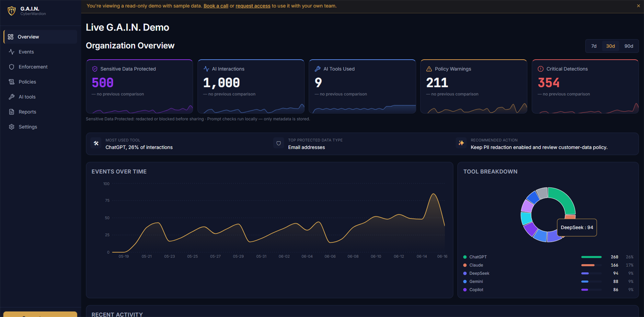Open the Overview menu item
644x317 pixels.
coord(41,37)
